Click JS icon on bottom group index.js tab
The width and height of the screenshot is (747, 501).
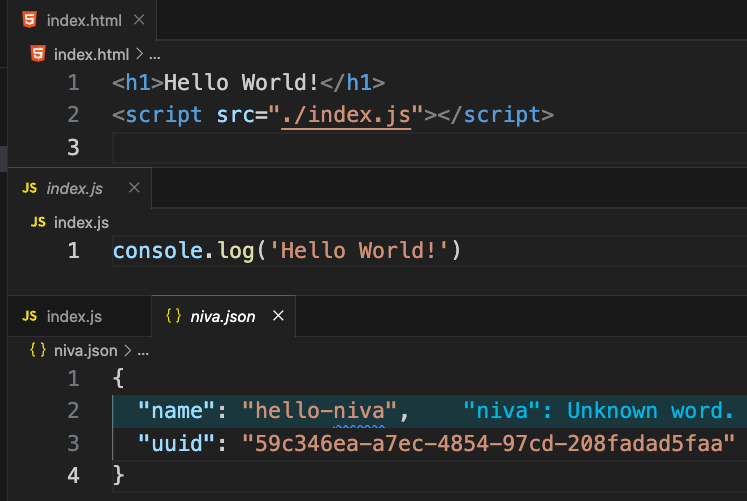(30, 316)
